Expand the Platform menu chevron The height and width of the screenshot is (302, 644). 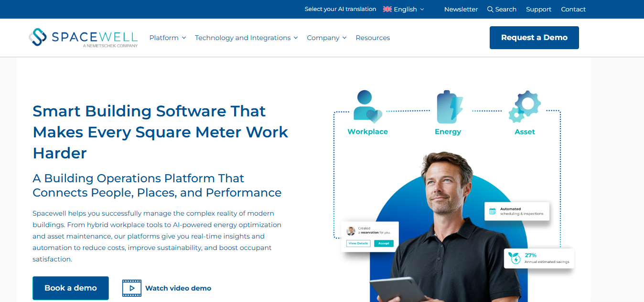(x=183, y=38)
